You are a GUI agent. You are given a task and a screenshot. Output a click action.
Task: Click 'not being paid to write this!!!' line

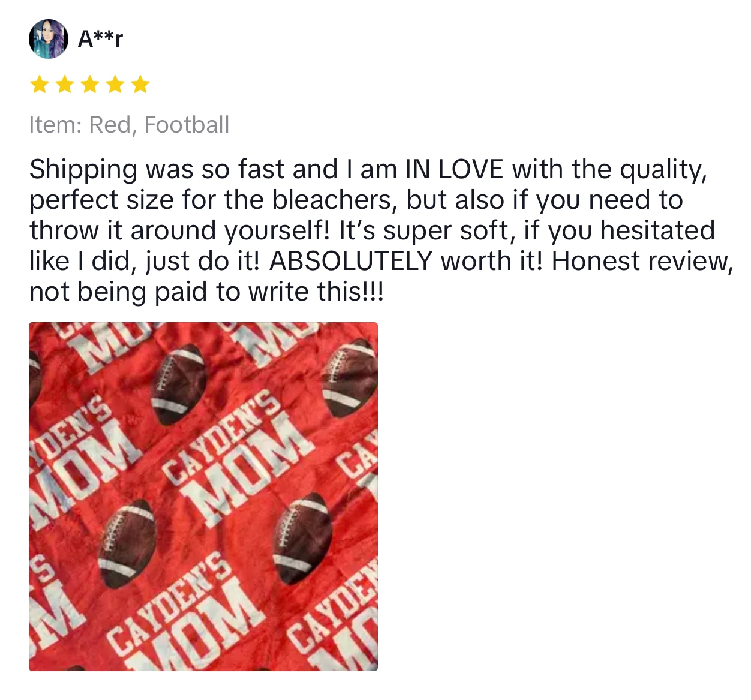click(x=206, y=292)
